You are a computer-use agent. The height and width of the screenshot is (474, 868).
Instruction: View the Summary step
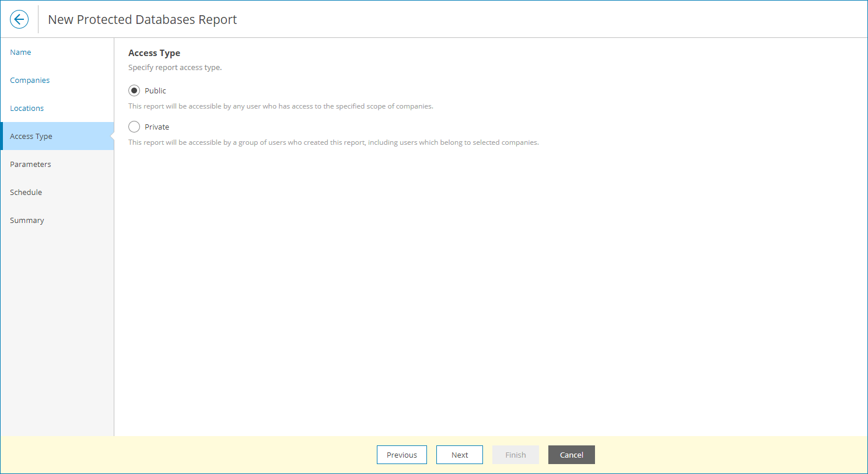tap(27, 220)
